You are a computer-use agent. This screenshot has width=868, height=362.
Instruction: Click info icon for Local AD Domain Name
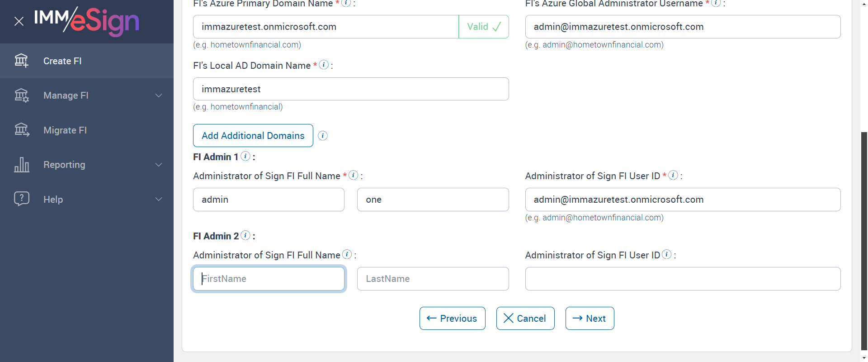pyautogui.click(x=324, y=65)
